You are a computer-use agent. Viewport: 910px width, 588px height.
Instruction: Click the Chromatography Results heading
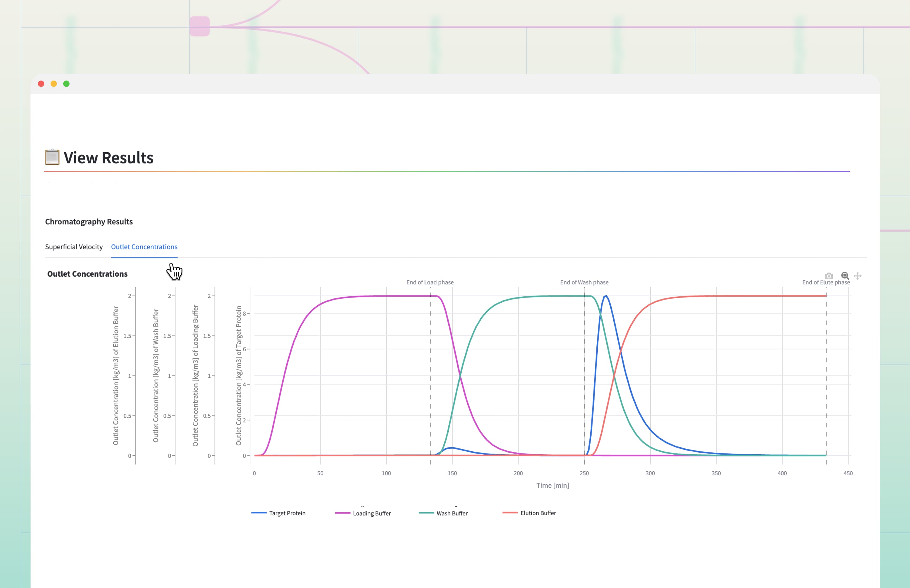(x=88, y=221)
